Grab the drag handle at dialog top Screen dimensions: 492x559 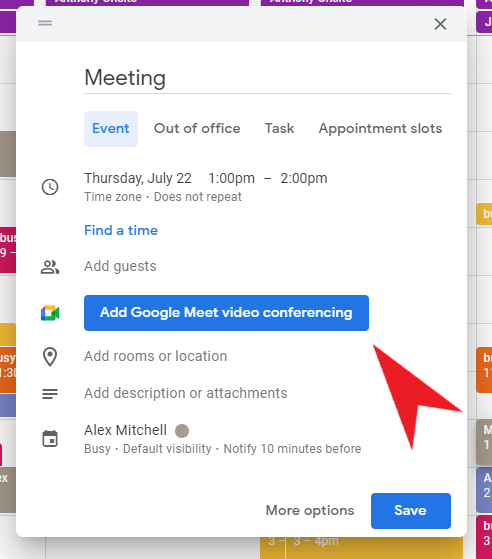(x=45, y=23)
